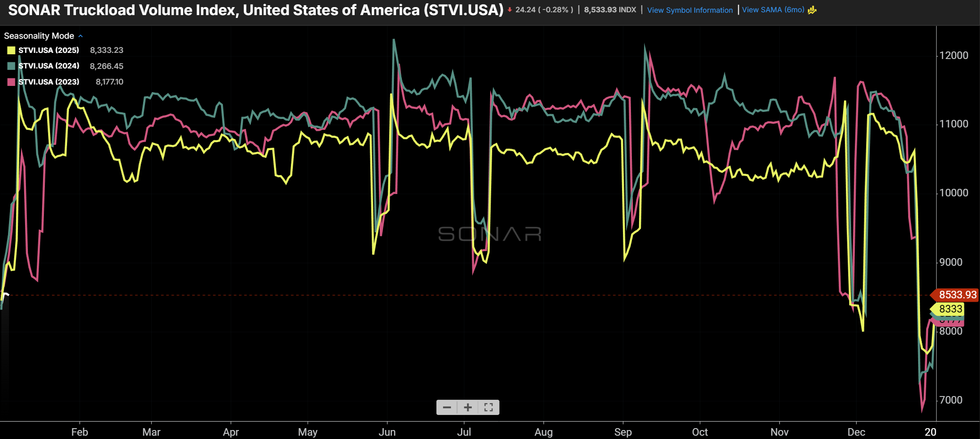Toggle fullscreen chart view icon
This screenshot has height=439, width=980.
click(488, 407)
